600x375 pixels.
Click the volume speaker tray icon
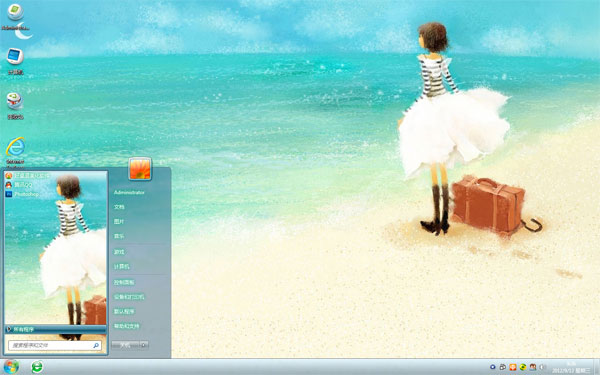coord(542,367)
